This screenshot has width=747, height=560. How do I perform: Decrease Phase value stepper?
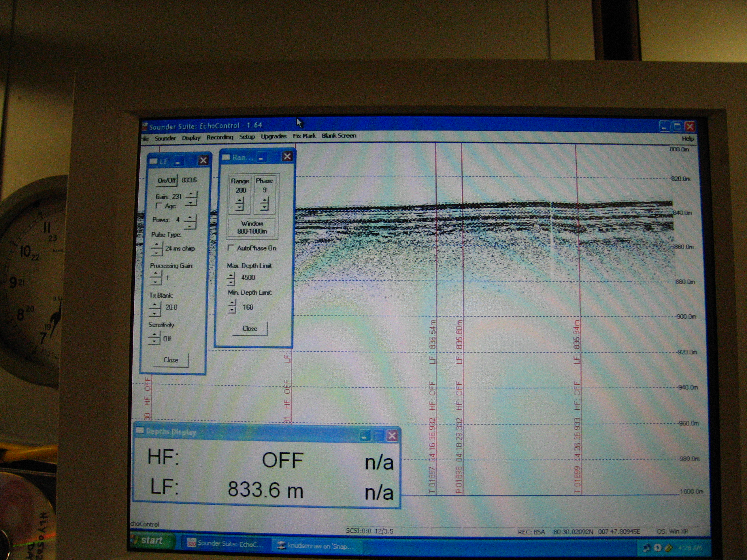tap(265, 207)
